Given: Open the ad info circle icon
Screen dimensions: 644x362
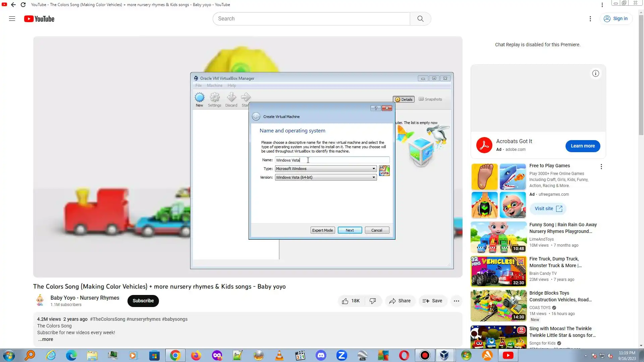Looking at the screenshot, I should pos(595,74).
